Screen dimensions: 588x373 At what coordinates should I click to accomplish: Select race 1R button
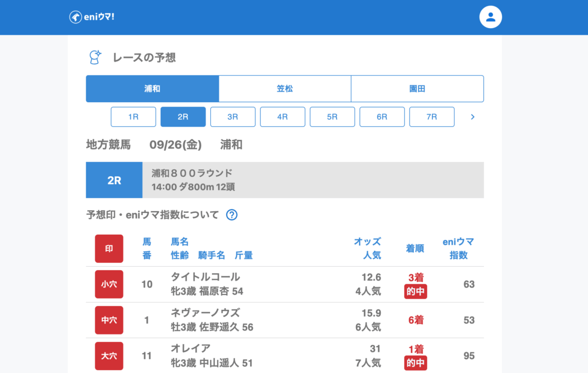pyautogui.click(x=133, y=116)
